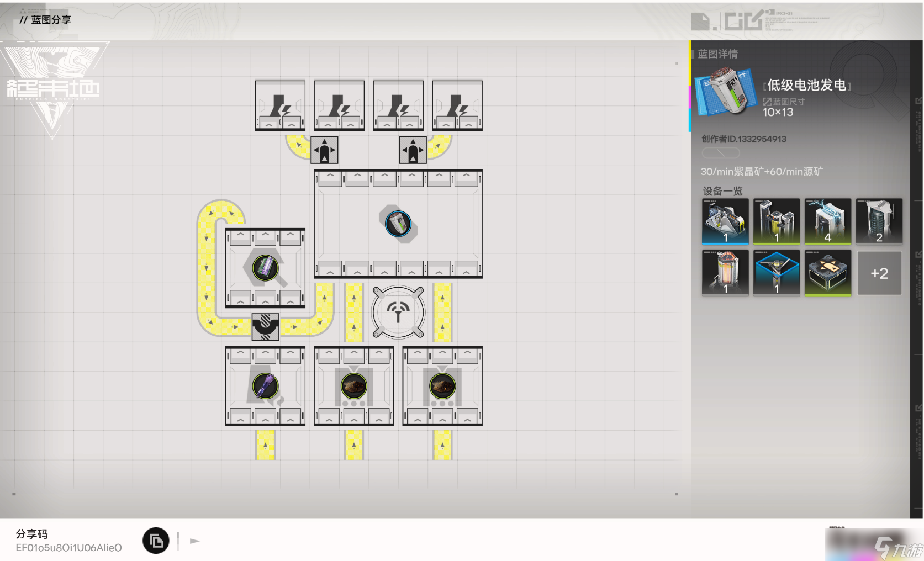This screenshot has width=924, height=561.
Task: Click the 蓝图详情 panel header
Action: click(x=717, y=54)
